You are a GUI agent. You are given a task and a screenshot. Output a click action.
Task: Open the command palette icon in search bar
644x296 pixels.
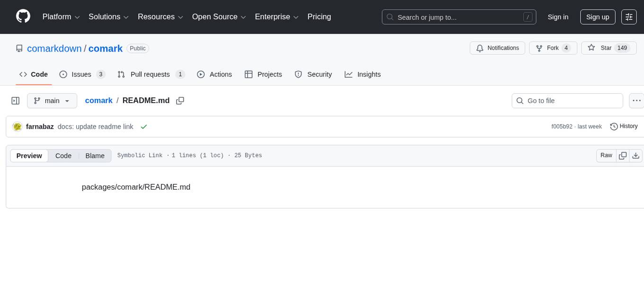[528, 17]
